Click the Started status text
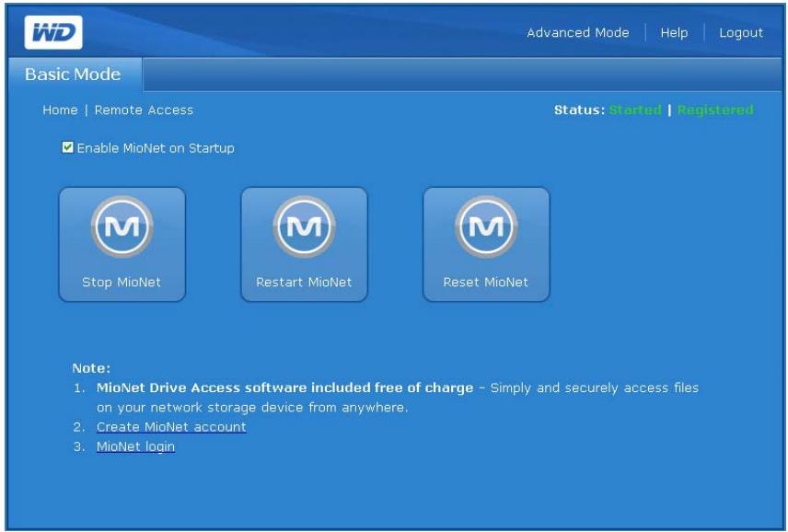 click(635, 110)
